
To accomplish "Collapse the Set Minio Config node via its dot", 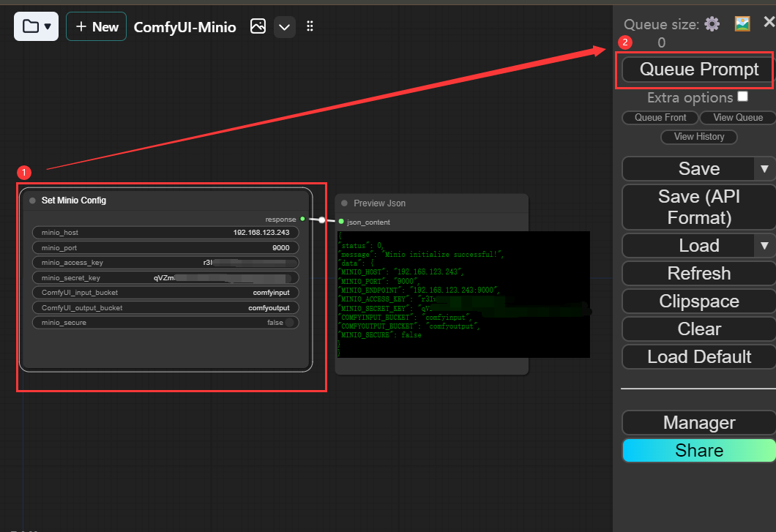I will click(33, 201).
